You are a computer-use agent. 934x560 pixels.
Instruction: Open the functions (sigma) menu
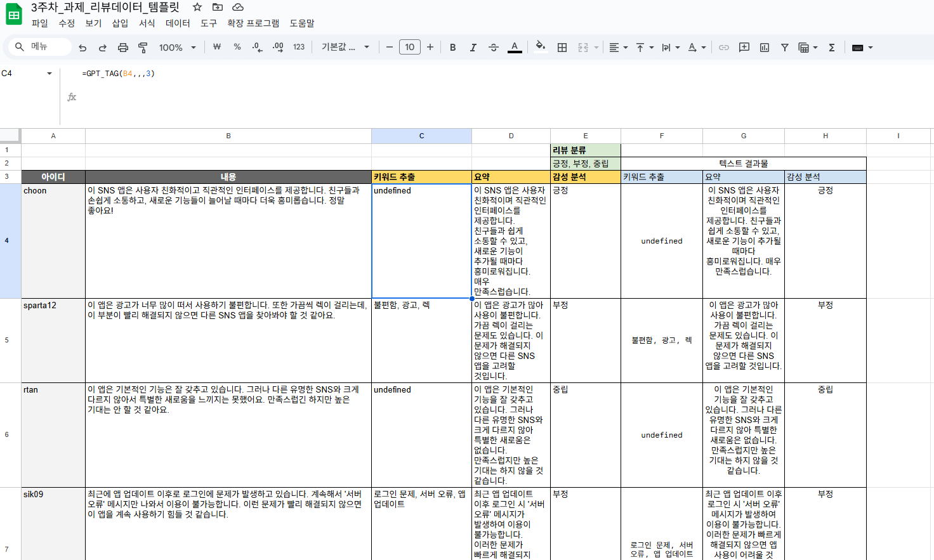(832, 48)
